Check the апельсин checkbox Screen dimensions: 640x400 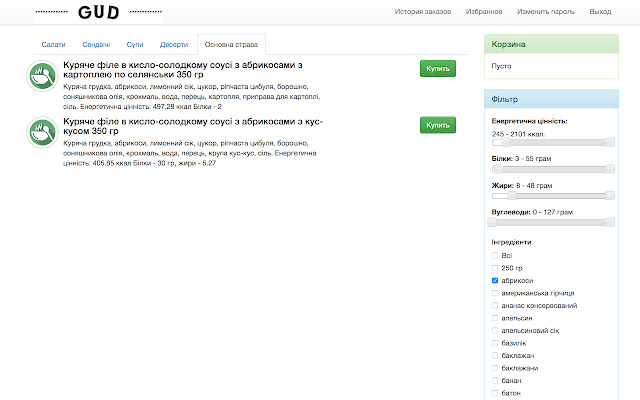[x=495, y=318]
